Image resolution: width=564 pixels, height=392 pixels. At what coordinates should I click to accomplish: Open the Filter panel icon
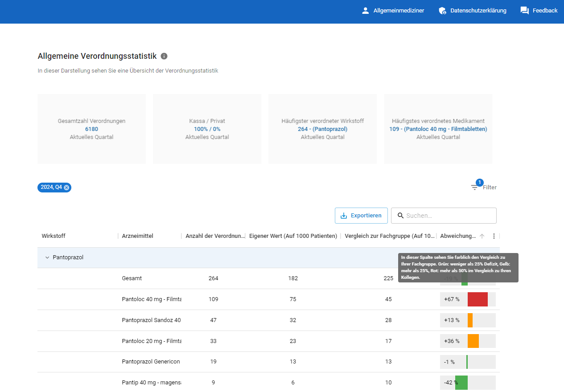474,188
